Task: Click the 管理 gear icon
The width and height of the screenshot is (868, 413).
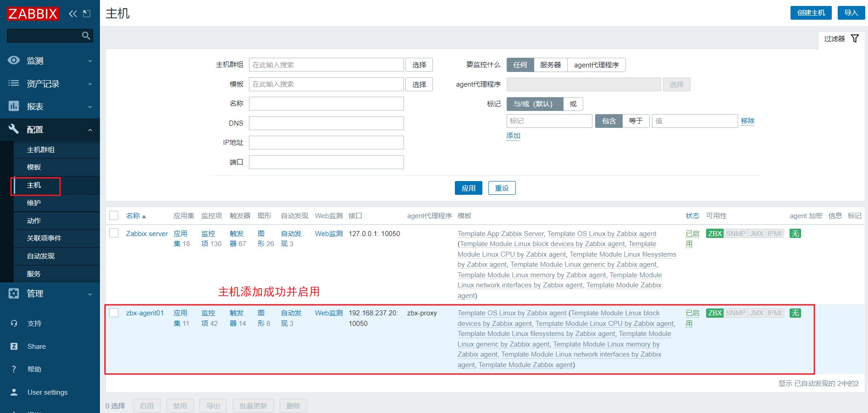Action: coord(14,293)
